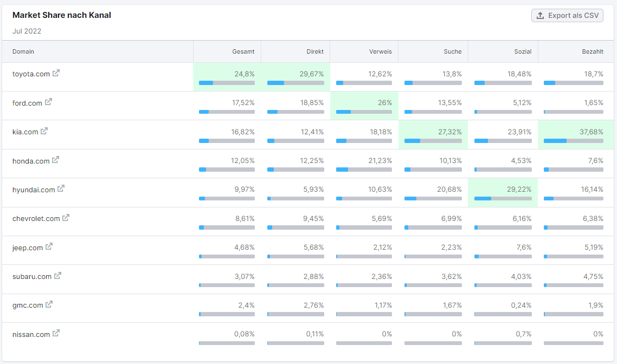The image size is (617, 364).
Task: Click the external link icon next to ford.com
Action: (x=49, y=102)
